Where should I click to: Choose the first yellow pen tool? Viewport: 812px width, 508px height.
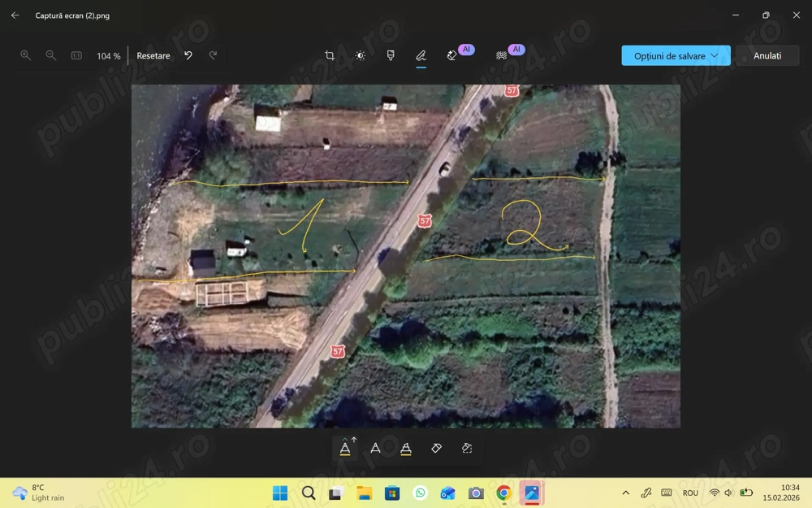(x=345, y=448)
